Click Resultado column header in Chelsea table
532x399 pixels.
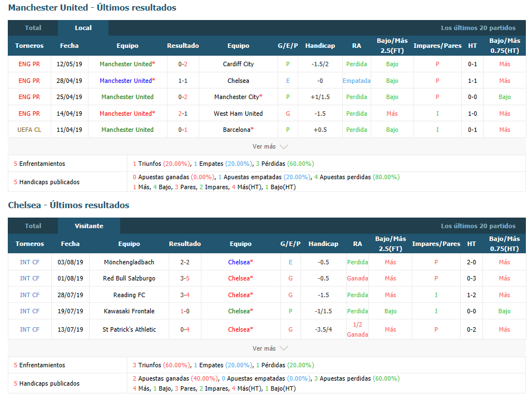pyautogui.click(x=185, y=244)
